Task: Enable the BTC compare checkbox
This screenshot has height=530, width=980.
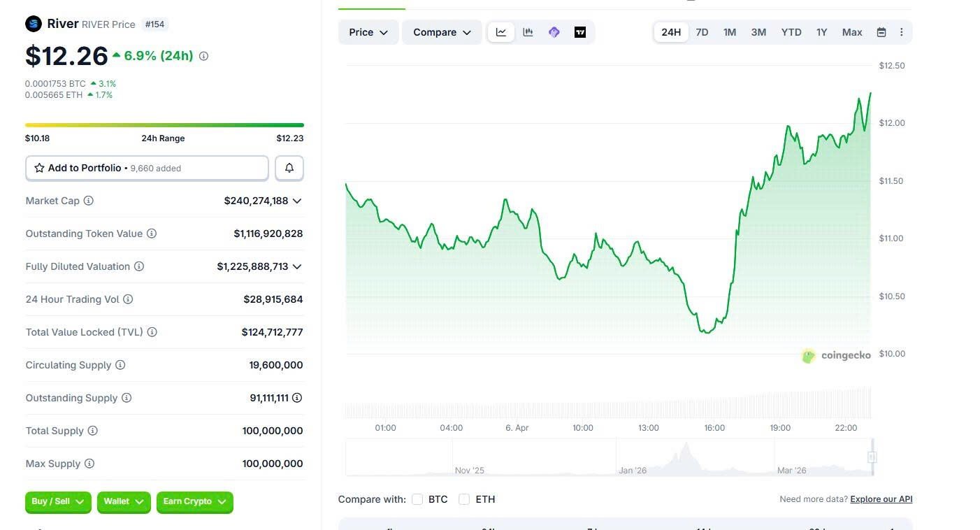Action: [x=417, y=499]
